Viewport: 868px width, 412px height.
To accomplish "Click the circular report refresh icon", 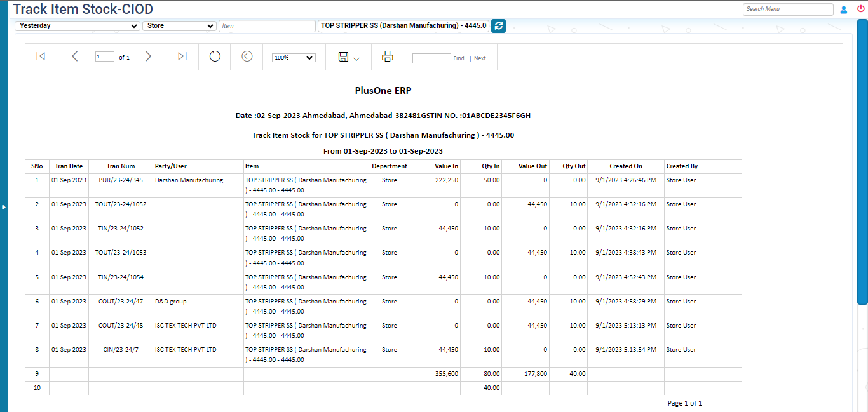I will coord(215,56).
